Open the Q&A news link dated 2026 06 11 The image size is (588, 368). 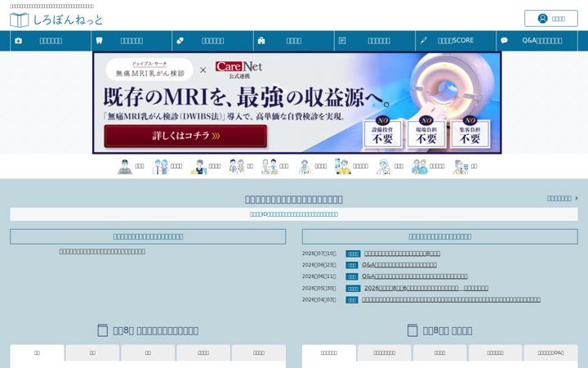pos(414,276)
